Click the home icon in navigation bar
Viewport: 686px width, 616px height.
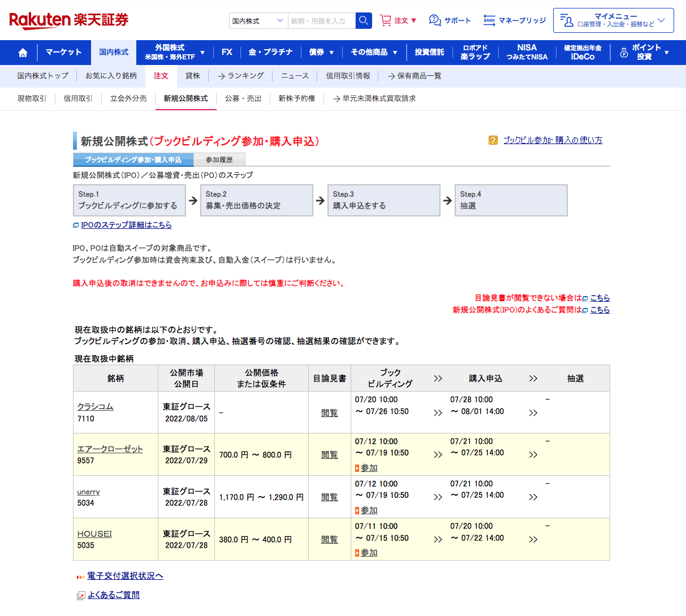(x=23, y=53)
